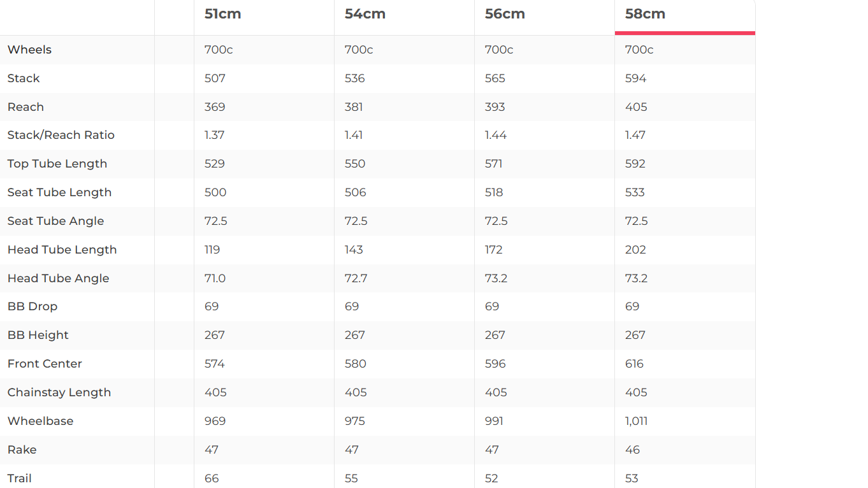The height and width of the screenshot is (488, 868).
Task: Click the Wheels row label
Action: pyautogui.click(x=29, y=50)
